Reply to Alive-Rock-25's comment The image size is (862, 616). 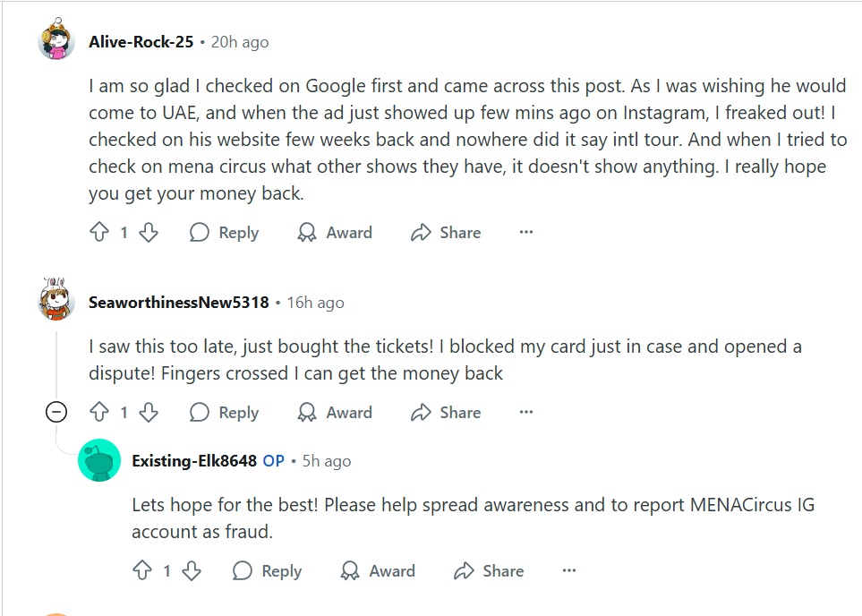pyautogui.click(x=224, y=233)
